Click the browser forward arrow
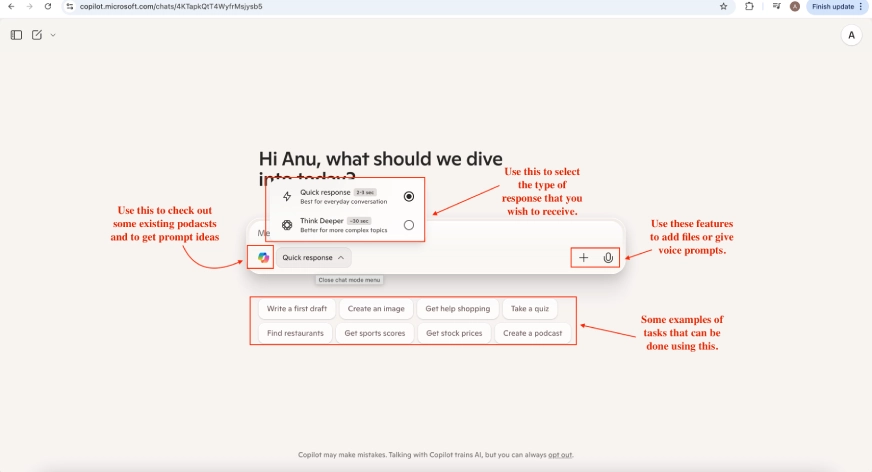 tap(29, 7)
